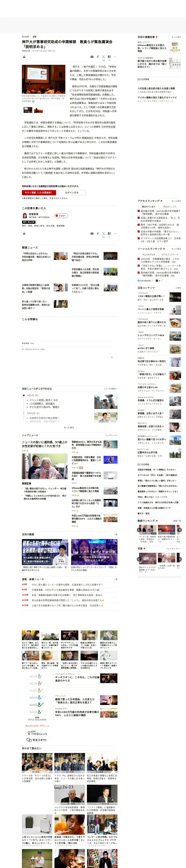The width and height of the screenshot is (186, 868).
Task: Open author 宮坂奈津's profile name link
Action: click(33, 214)
